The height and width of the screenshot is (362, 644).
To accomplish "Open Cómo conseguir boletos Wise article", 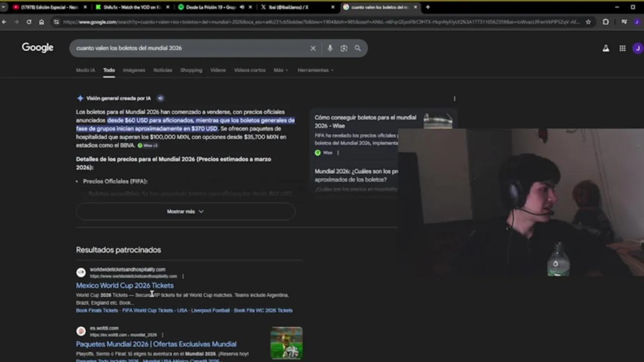I will (x=365, y=122).
